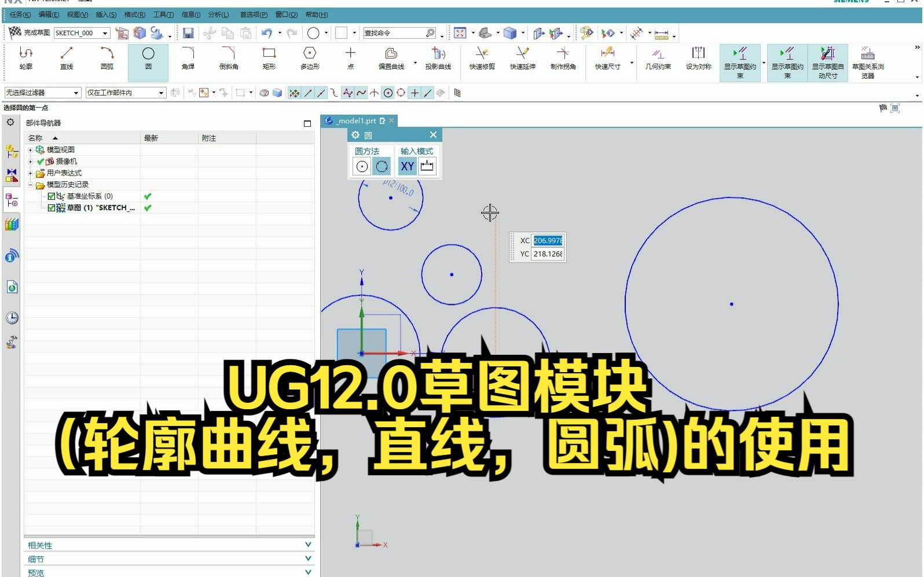Click the 查找命令 command search field

pos(399,33)
